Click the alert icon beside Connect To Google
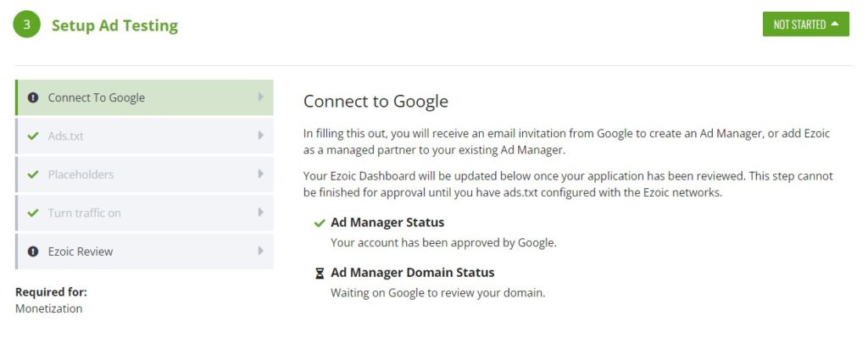 pyautogui.click(x=33, y=98)
